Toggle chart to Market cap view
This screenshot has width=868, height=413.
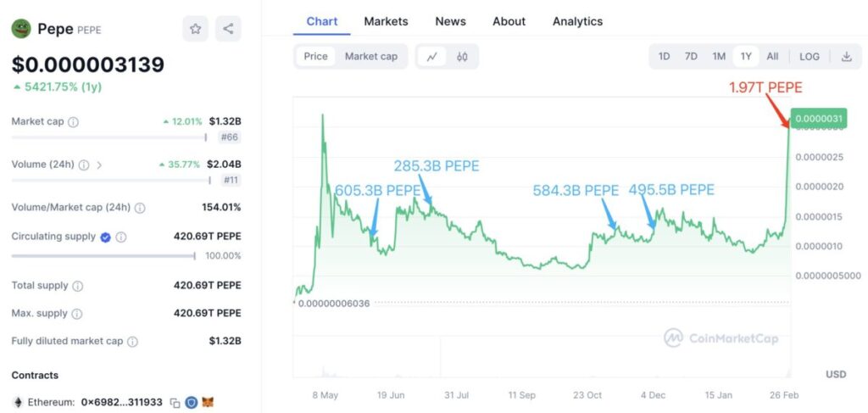click(370, 57)
